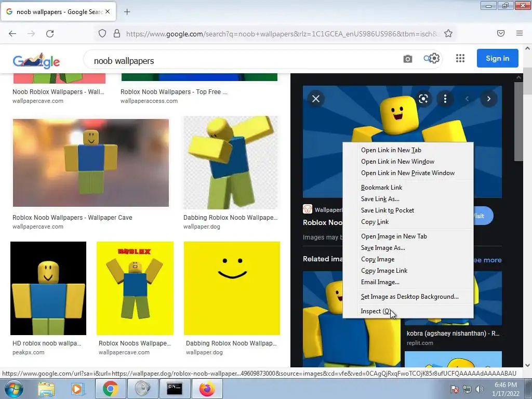Select the blurry-background noob thumbnail
Viewport: 532px width, 399px height.
point(90,163)
